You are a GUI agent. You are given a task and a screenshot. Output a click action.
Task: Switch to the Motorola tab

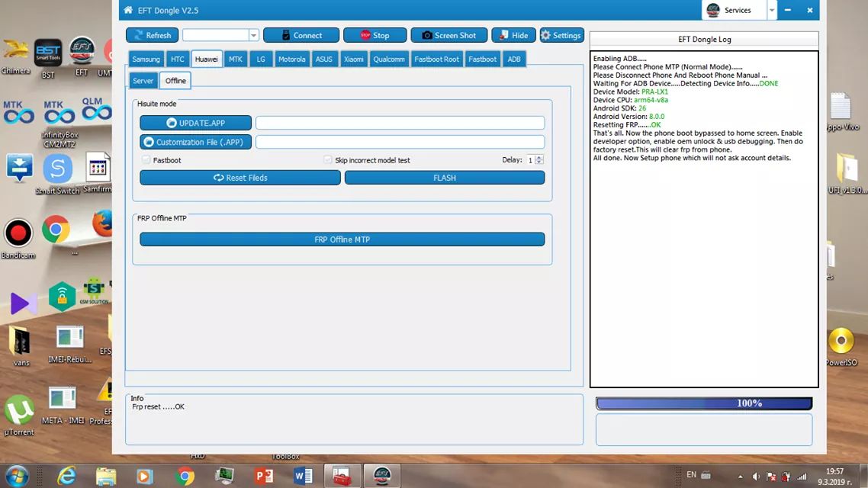pyautogui.click(x=291, y=59)
